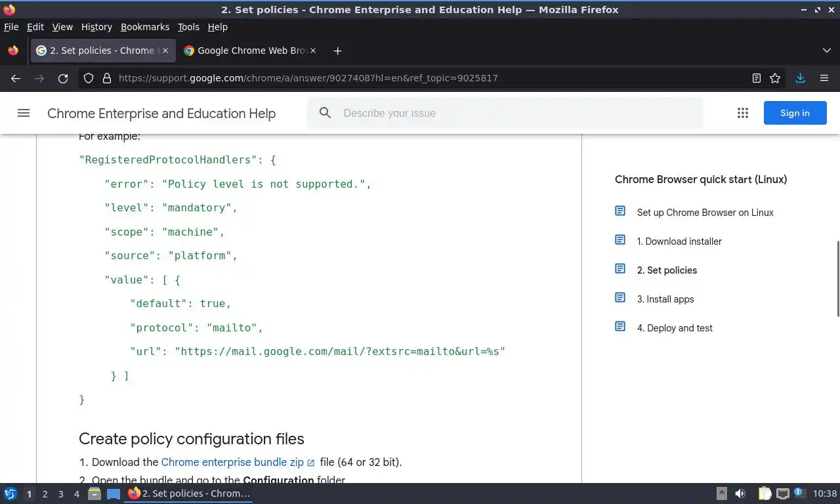840x504 pixels.
Task: Select the Set policies tab
Action: coord(102,51)
